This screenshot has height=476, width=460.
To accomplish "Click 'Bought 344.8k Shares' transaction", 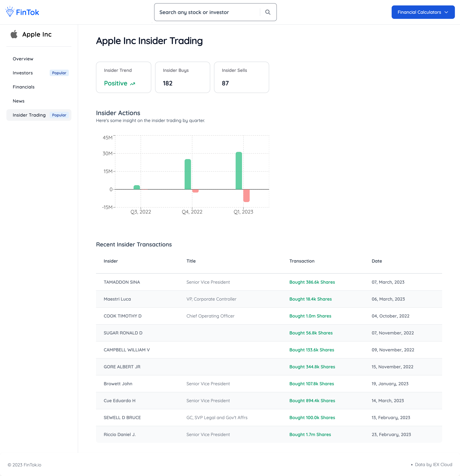I will [312, 367].
